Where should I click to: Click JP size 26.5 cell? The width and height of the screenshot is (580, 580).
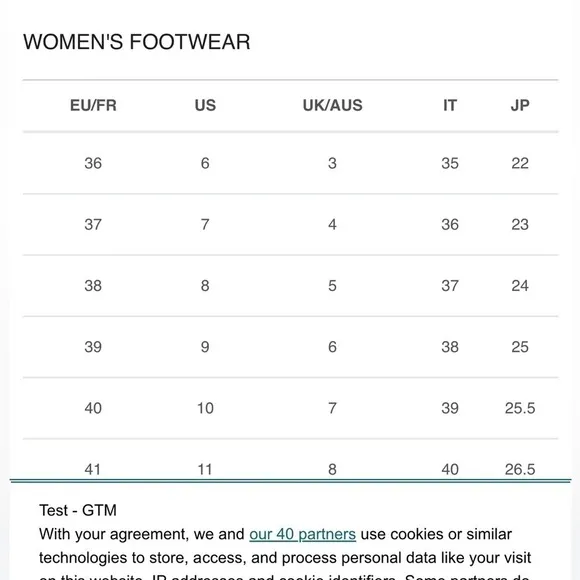click(520, 469)
